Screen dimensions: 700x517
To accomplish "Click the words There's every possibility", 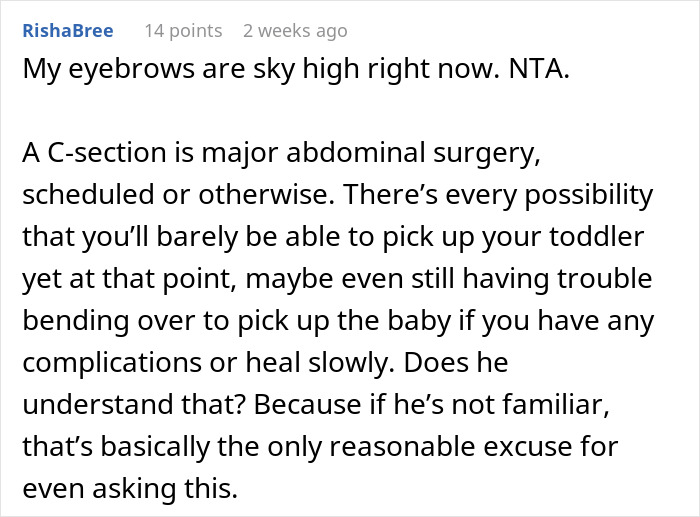I will click(x=498, y=196).
